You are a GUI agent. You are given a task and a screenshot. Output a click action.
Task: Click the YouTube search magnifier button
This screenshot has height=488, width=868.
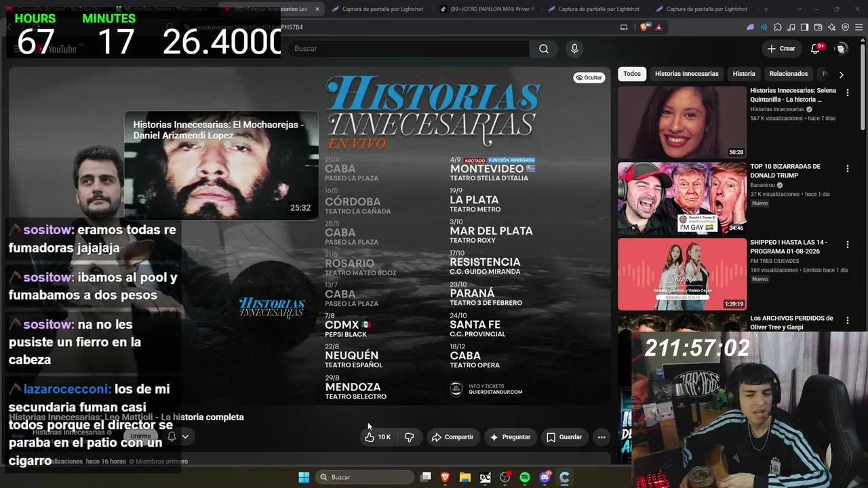[x=543, y=49]
